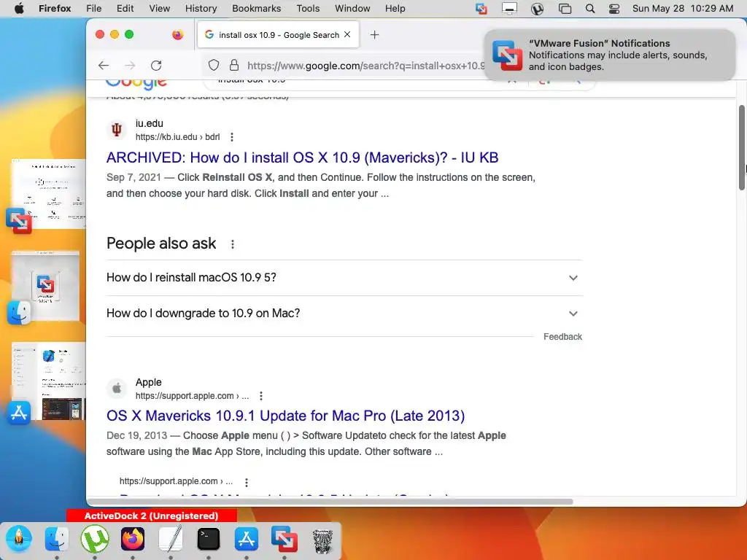This screenshot has height=560, width=747.
Task: Open Spotlight search magnifier in menu bar
Action: point(589,8)
